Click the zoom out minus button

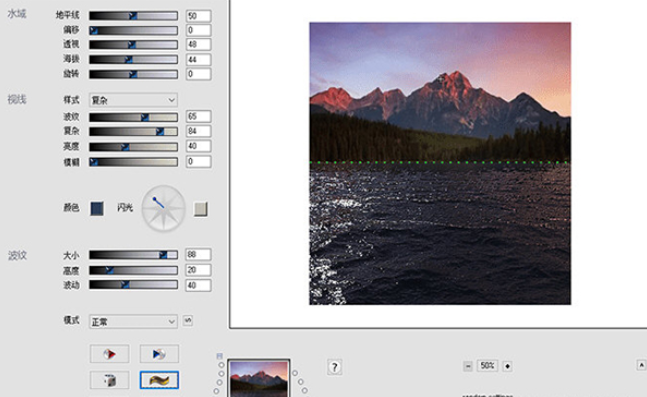[468, 366]
